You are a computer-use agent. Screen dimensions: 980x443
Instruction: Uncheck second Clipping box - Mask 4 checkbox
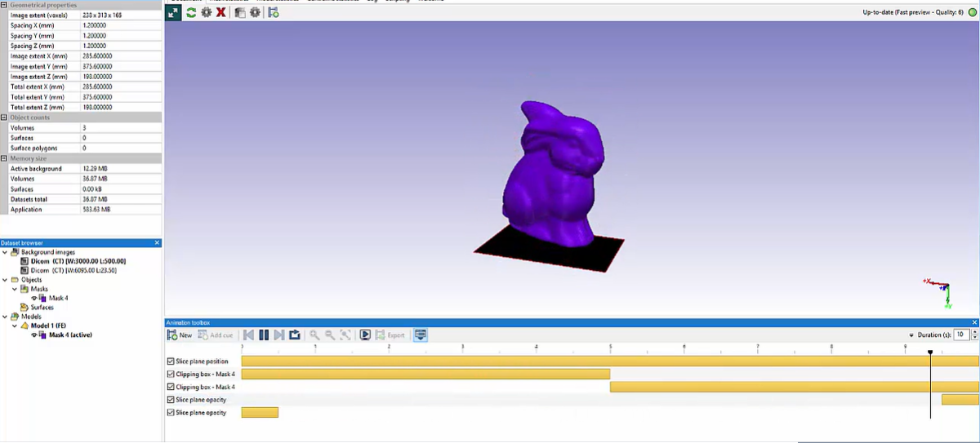click(170, 387)
